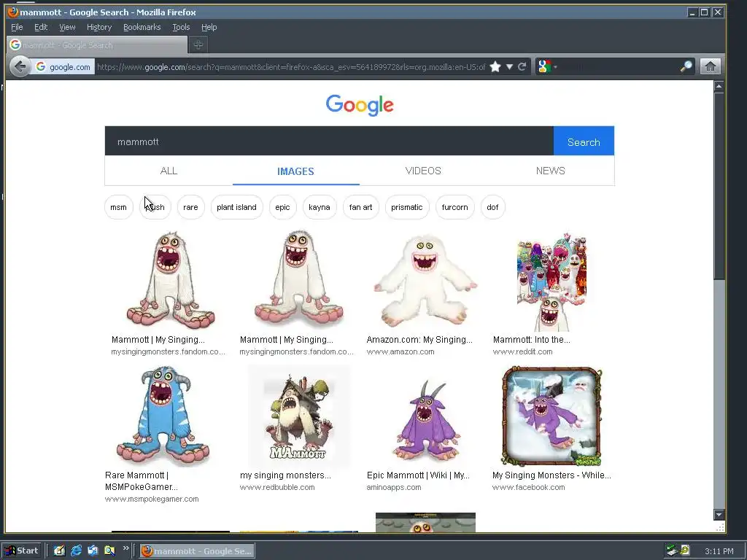The height and width of the screenshot is (560, 747).
Task: Switch to the IMAGES results tab
Action: click(x=296, y=171)
